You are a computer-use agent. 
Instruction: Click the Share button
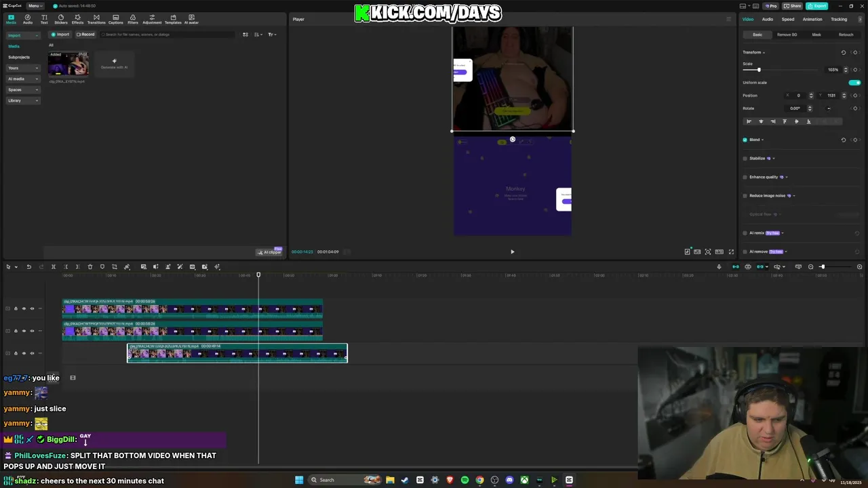click(x=792, y=5)
